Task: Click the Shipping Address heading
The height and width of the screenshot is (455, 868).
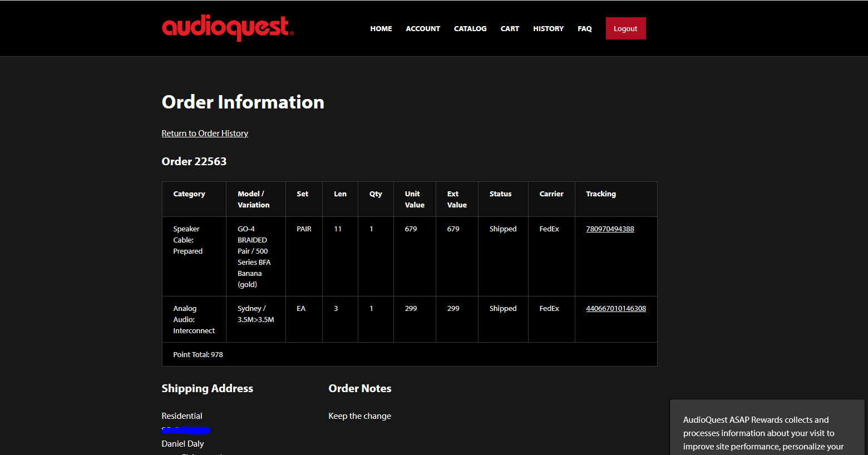Action: [x=207, y=388]
